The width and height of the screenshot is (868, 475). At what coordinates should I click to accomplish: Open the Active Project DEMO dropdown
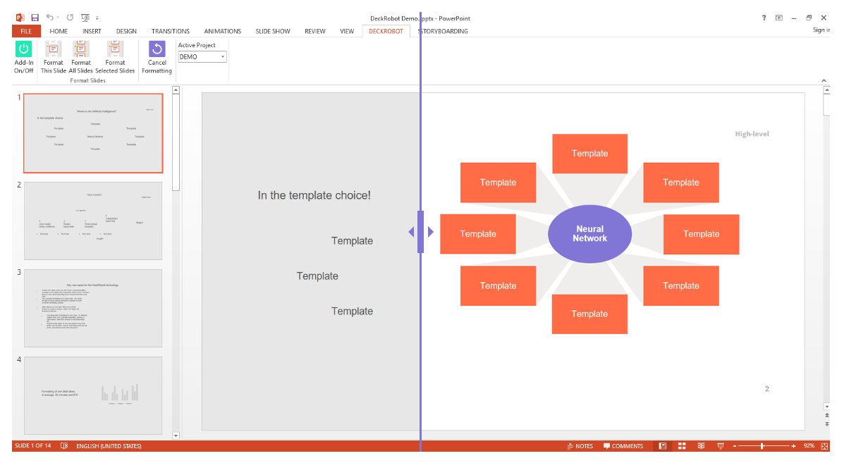[x=222, y=57]
